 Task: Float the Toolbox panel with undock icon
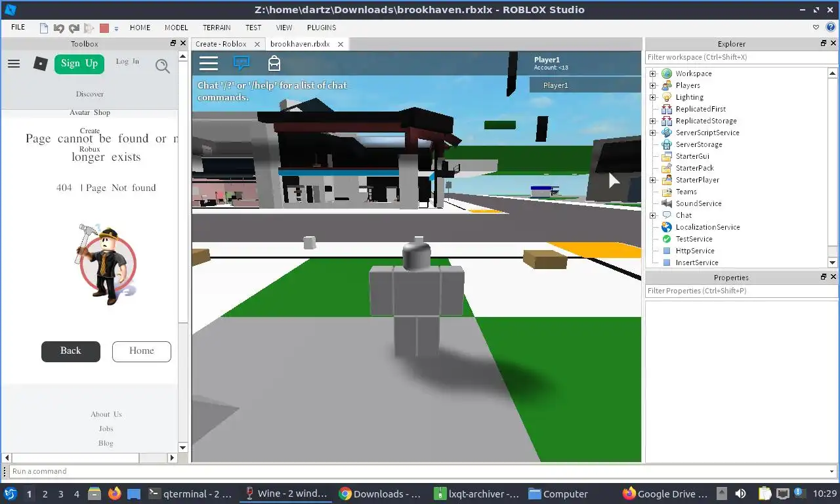coord(173,43)
